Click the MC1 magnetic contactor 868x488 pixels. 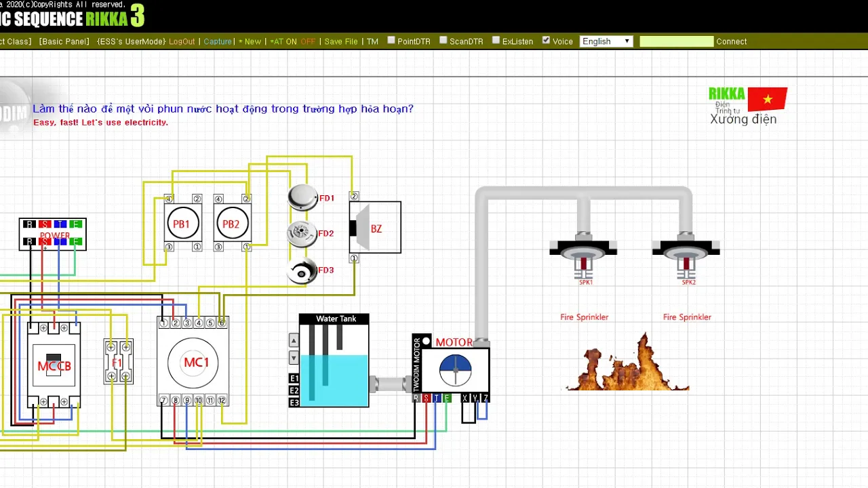pos(193,362)
